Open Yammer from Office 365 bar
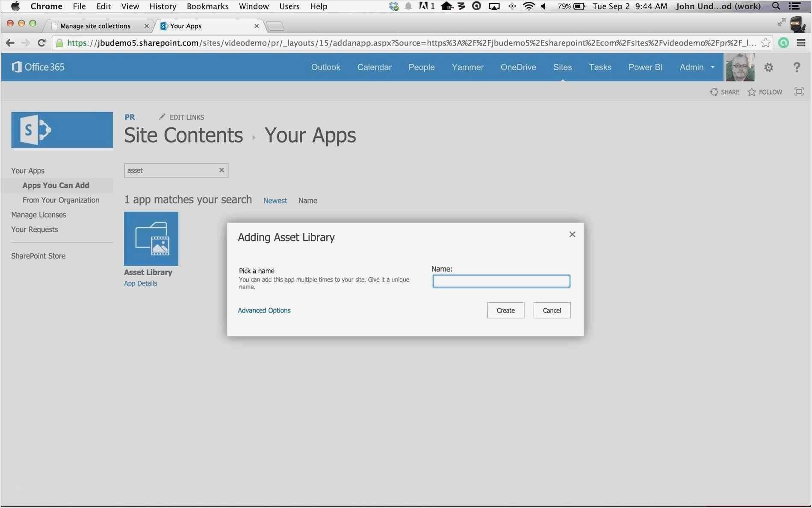 pyautogui.click(x=467, y=67)
